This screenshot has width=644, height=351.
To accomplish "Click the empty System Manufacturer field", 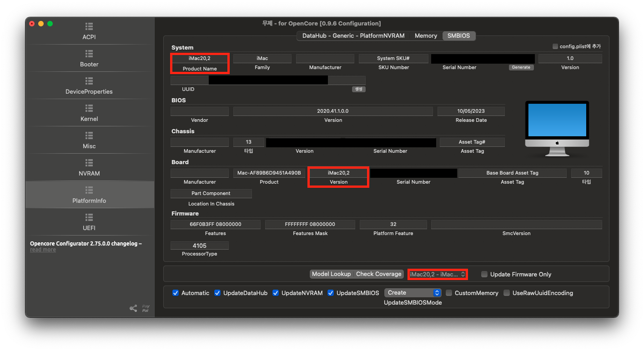I will pos(325,58).
